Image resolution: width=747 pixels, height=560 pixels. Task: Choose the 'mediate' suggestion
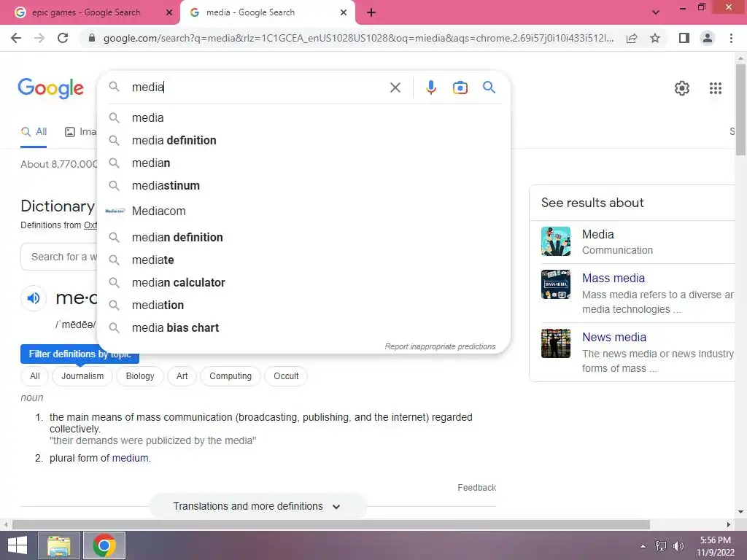click(303, 260)
